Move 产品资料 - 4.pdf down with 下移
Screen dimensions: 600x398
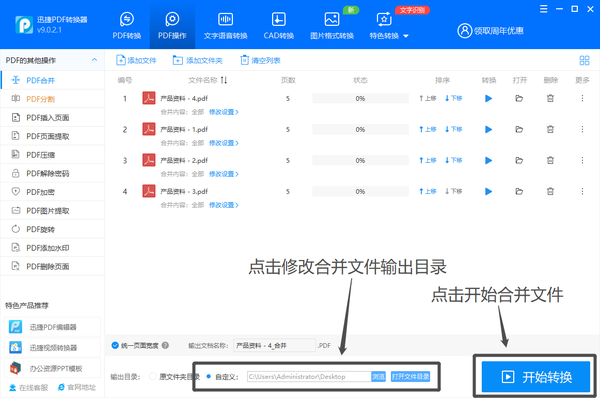[x=453, y=98]
